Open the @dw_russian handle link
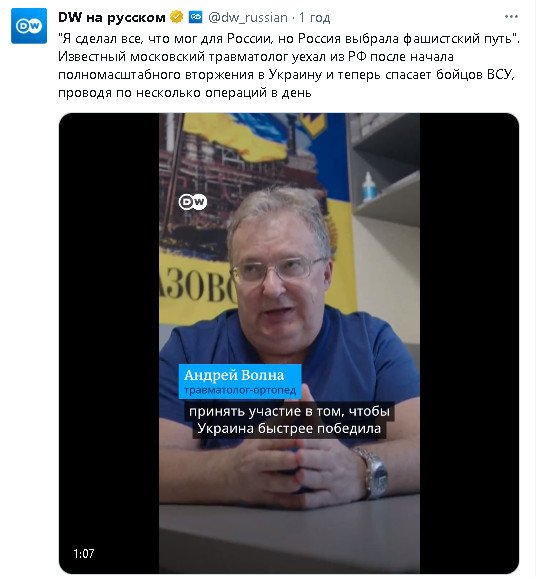The height and width of the screenshot is (577, 537). pos(248,17)
